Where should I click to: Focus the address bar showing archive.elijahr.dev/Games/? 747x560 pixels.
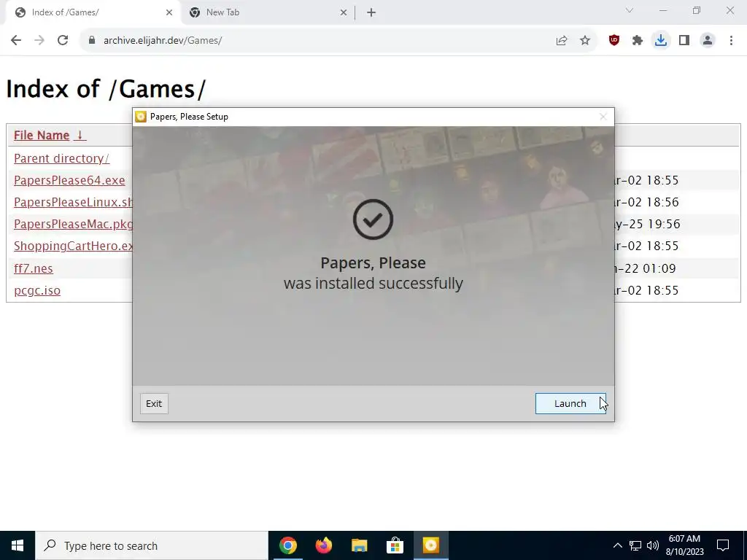coord(314,41)
